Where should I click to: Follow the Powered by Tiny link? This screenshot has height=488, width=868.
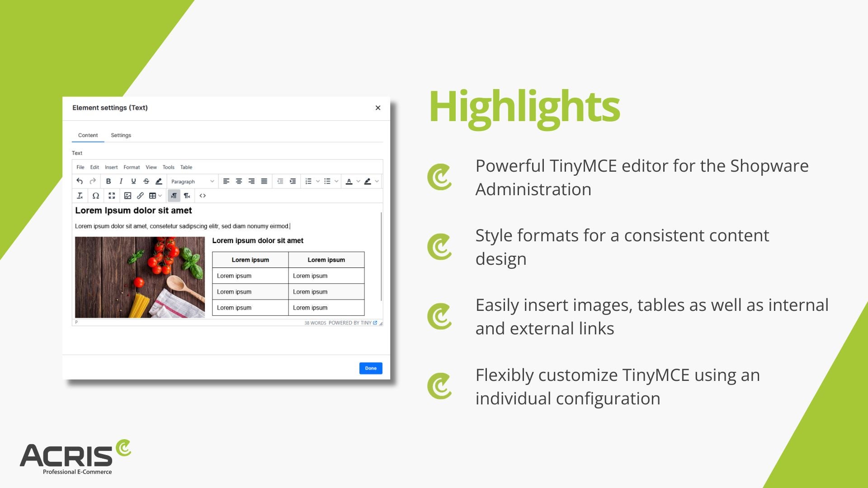[x=353, y=323]
